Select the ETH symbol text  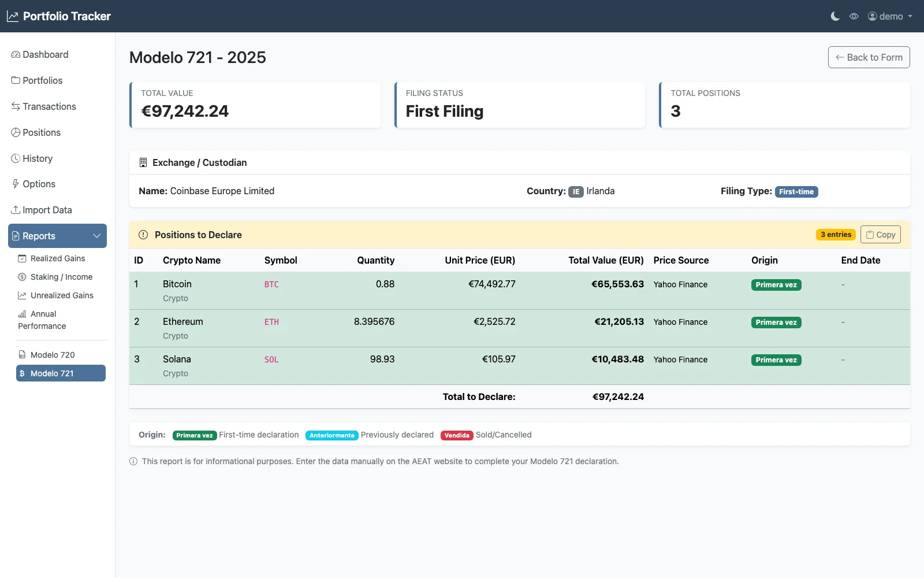coord(271,322)
